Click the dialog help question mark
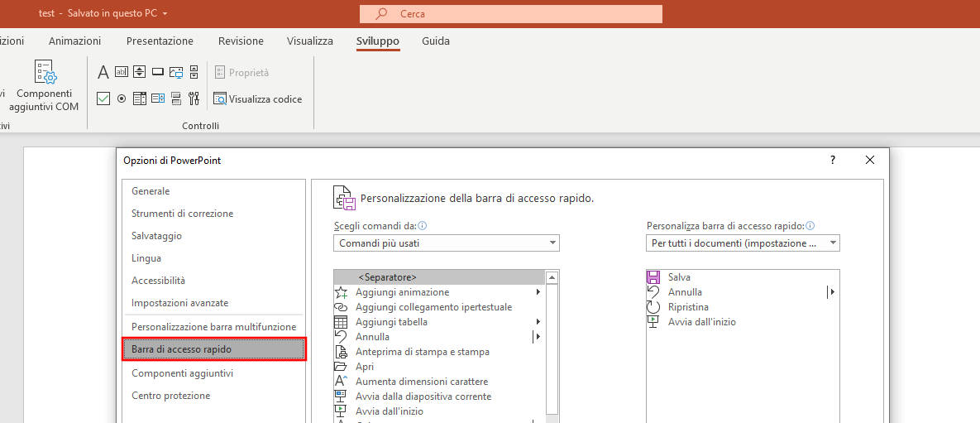Screen dimensions: 980x423 tap(833, 161)
